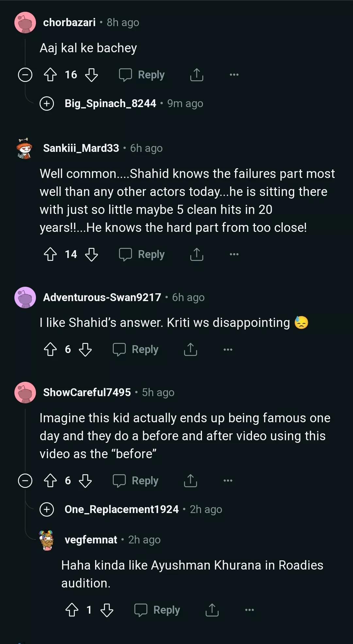
Task: Downvote chorbazari's "Aaj kal ke bachey" comment
Action: (92, 75)
